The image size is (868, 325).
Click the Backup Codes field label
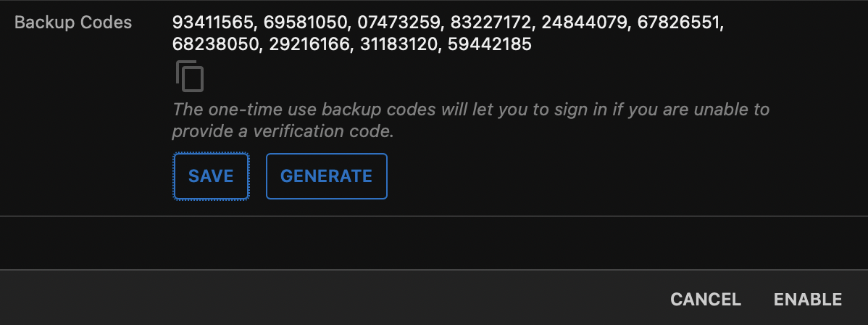pyautogui.click(x=73, y=22)
